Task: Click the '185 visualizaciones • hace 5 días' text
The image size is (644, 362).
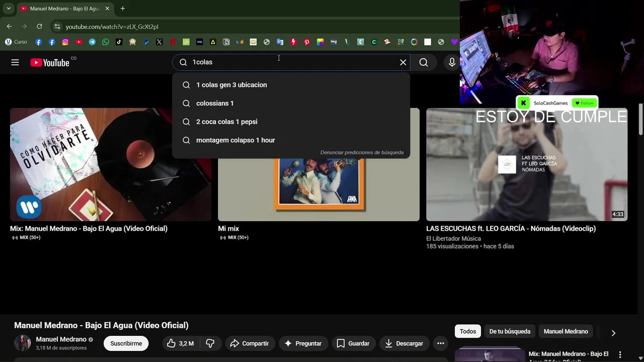Action: pos(470,246)
